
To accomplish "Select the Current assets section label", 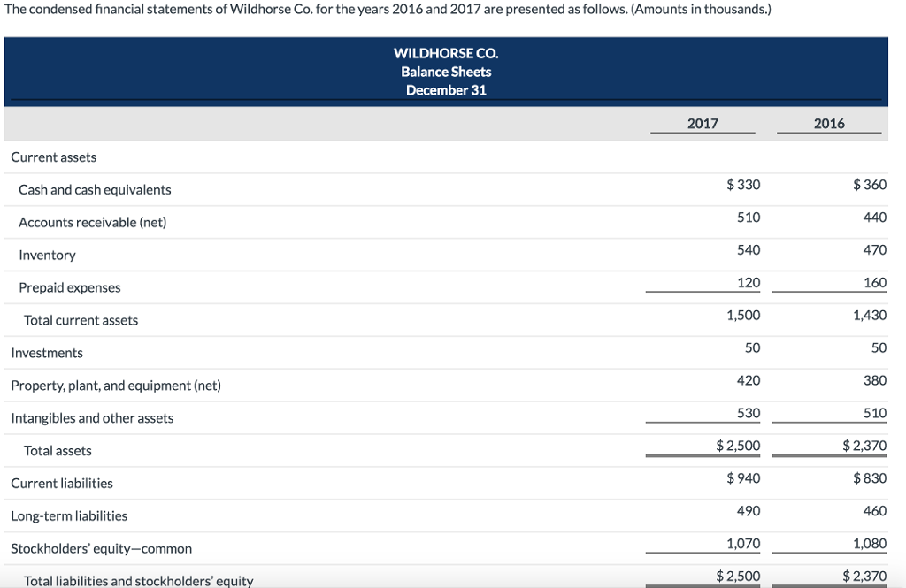I will [x=53, y=157].
